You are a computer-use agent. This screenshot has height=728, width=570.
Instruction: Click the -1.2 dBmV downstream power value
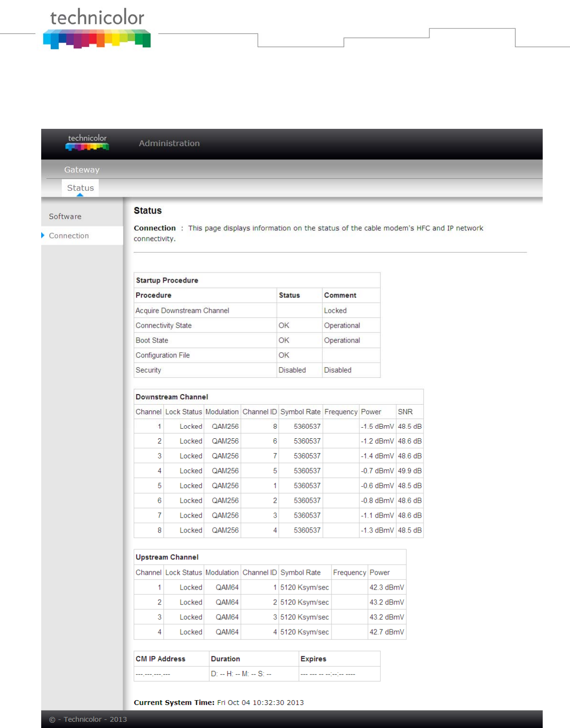pos(377,441)
